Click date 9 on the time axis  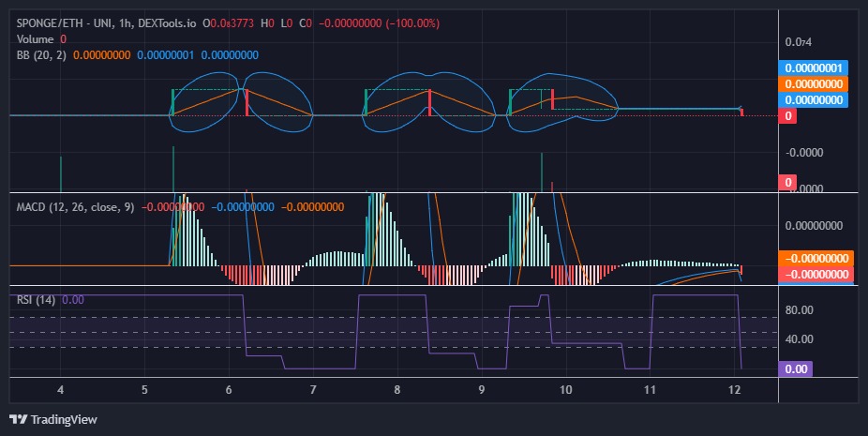481,390
